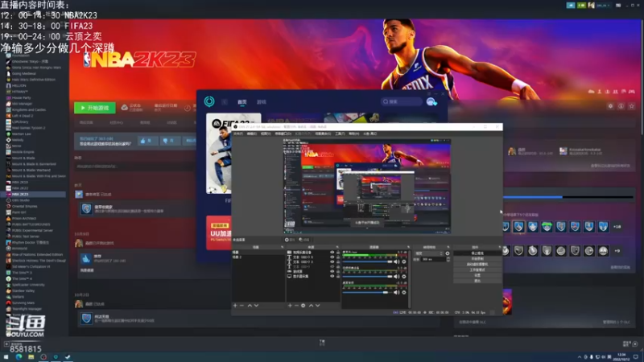Move the OBS scene up
The height and width of the screenshot is (362, 644).
250,306
